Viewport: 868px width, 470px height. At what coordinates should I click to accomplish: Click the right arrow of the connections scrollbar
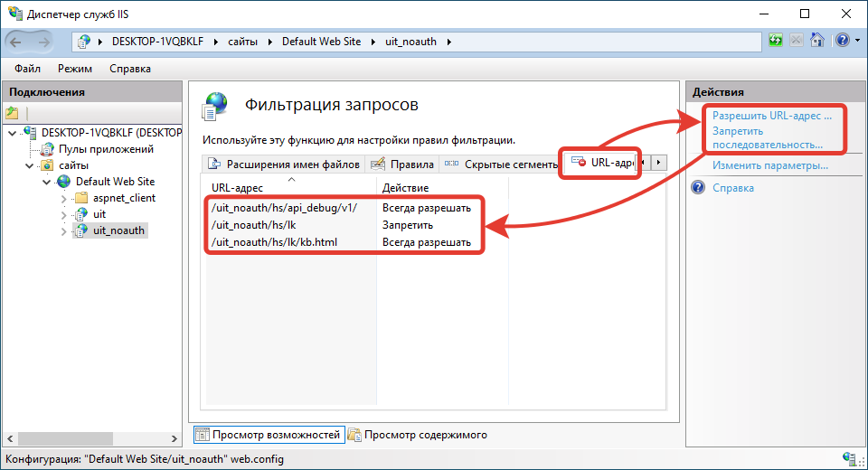tap(175, 438)
